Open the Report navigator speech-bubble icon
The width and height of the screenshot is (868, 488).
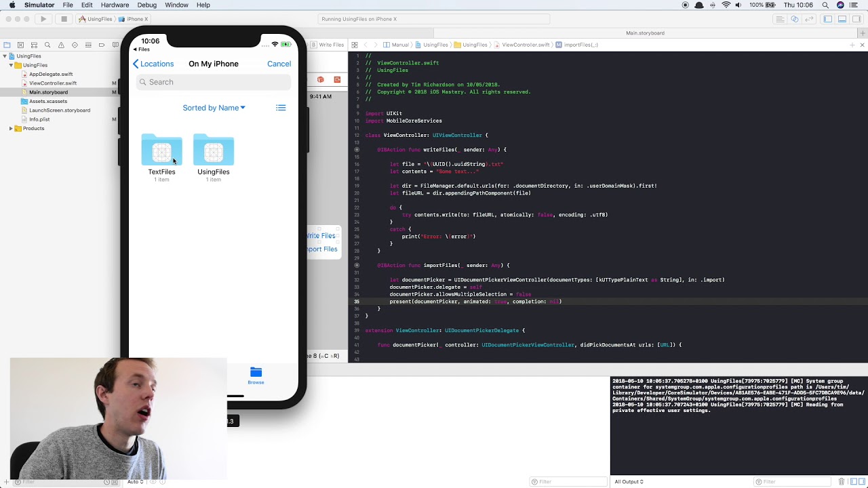coord(115,45)
